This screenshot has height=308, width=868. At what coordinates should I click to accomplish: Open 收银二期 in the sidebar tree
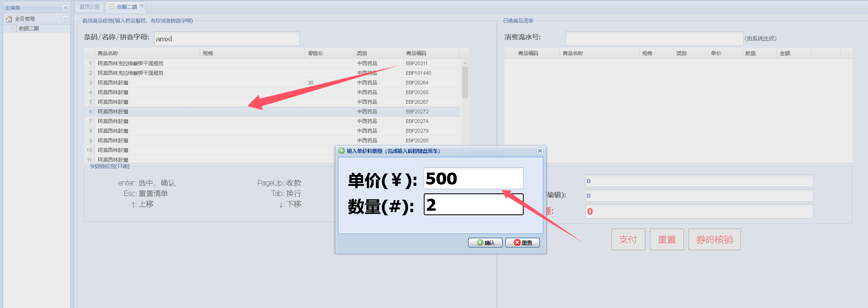[28, 28]
